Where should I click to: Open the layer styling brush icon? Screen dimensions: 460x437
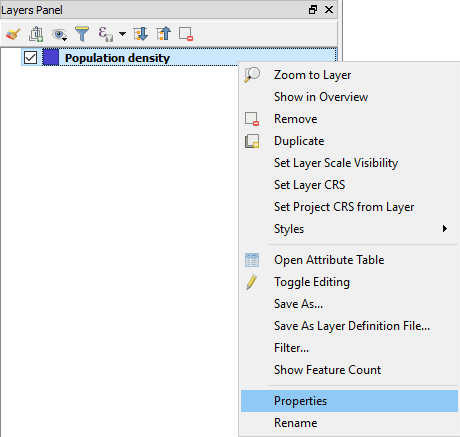click(13, 34)
